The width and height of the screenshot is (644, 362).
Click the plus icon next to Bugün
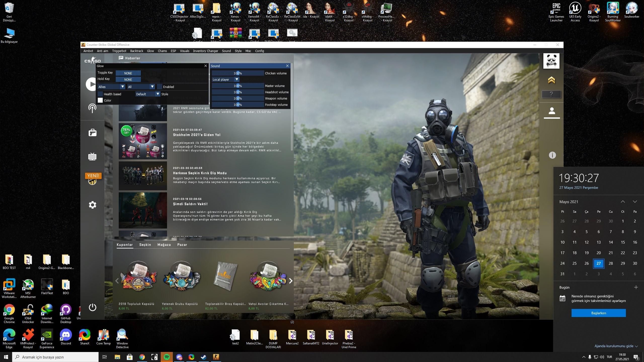[x=636, y=287]
